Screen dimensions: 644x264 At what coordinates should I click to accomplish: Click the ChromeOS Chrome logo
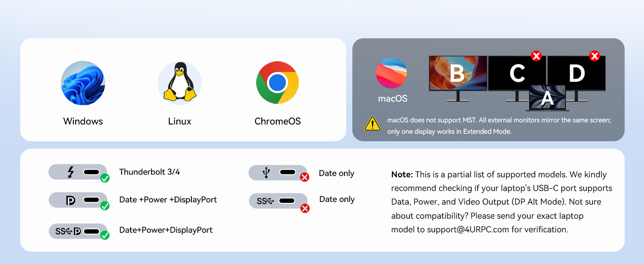[x=278, y=83]
